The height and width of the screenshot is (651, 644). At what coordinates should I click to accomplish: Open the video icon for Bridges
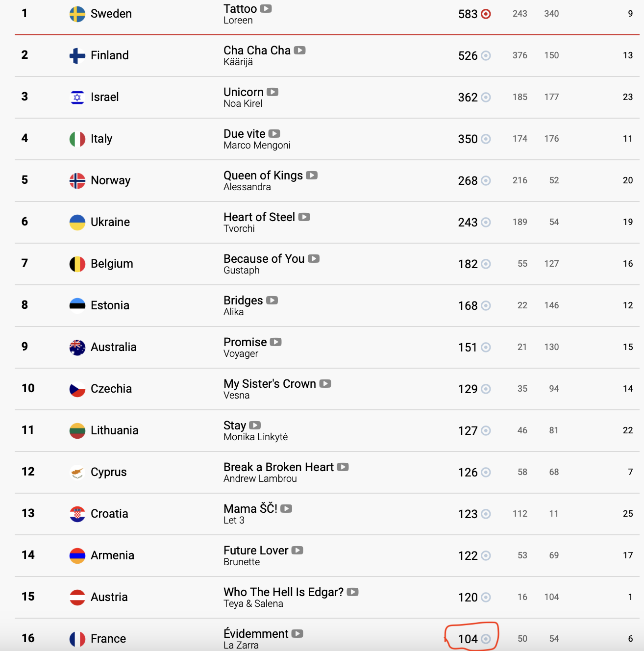click(272, 300)
